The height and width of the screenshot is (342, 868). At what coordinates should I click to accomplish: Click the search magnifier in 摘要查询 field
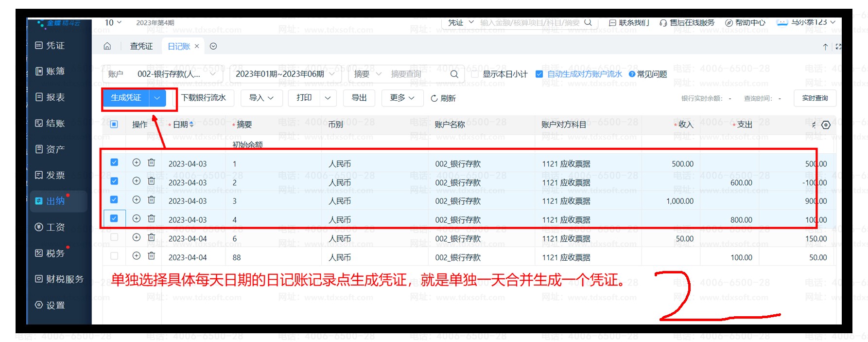tap(454, 74)
